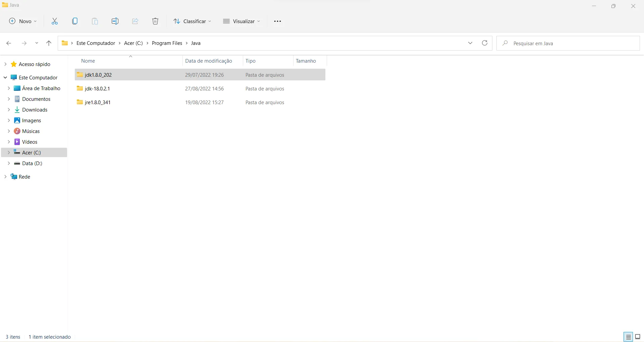
Task: Click the Copy icon in toolbar
Action: [75, 21]
